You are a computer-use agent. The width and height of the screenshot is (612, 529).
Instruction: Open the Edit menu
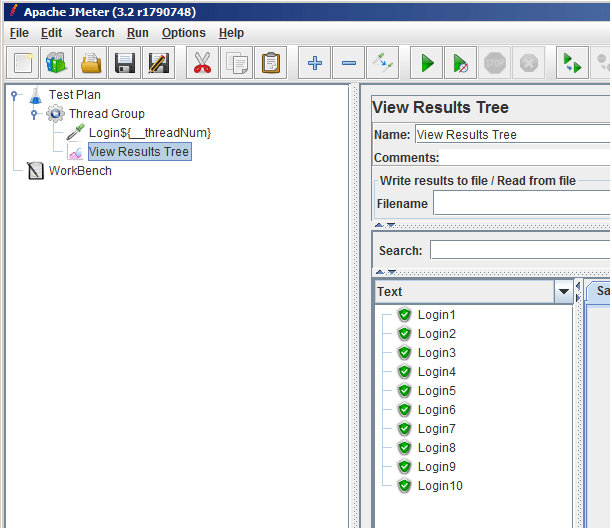point(51,33)
